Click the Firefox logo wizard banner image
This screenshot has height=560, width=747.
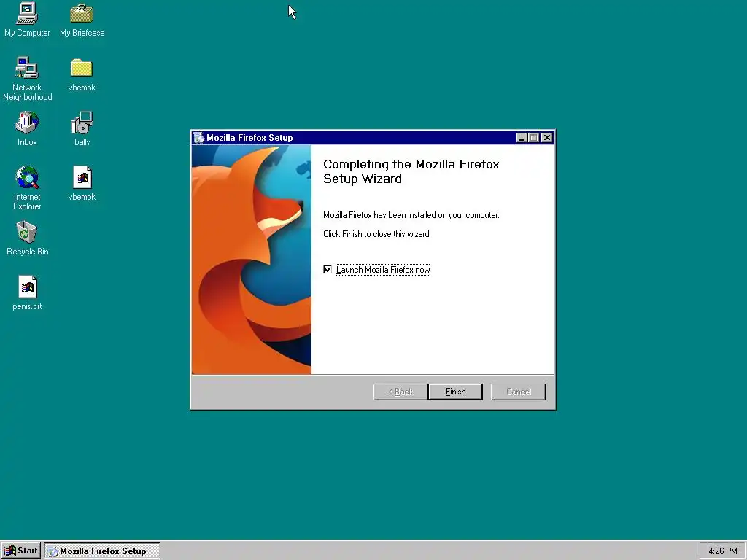(x=252, y=260)
